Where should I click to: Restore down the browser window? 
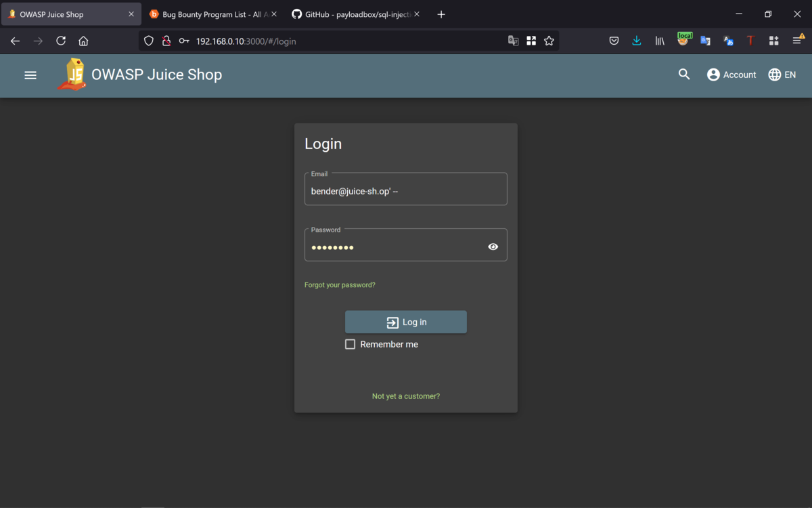[x=768, y=14]
